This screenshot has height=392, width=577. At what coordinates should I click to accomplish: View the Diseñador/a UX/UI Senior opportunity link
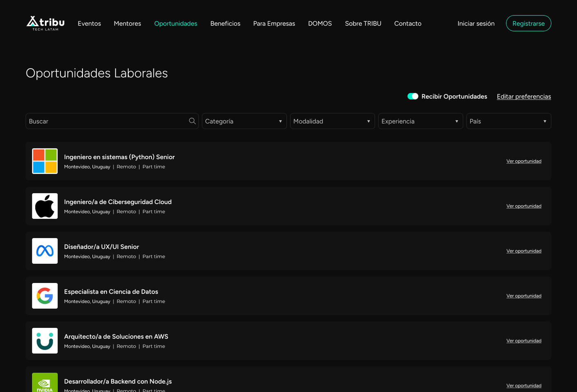click(x=524, y=251)
